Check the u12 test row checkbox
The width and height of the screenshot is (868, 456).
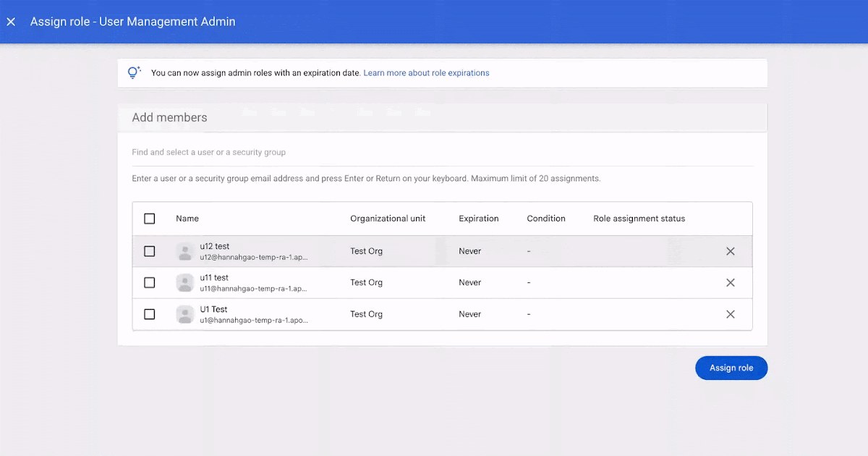(x=150, y=251)
